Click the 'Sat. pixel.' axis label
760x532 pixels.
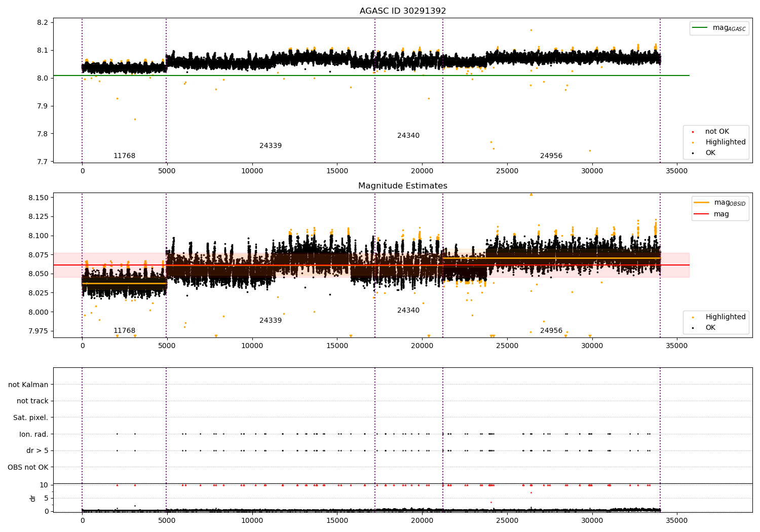(x=30, y=417)
